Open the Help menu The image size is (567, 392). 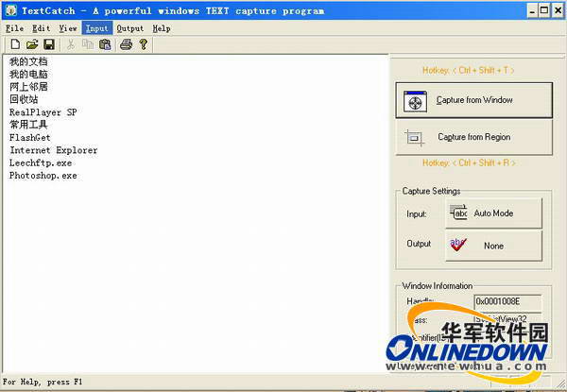point(162,28)
